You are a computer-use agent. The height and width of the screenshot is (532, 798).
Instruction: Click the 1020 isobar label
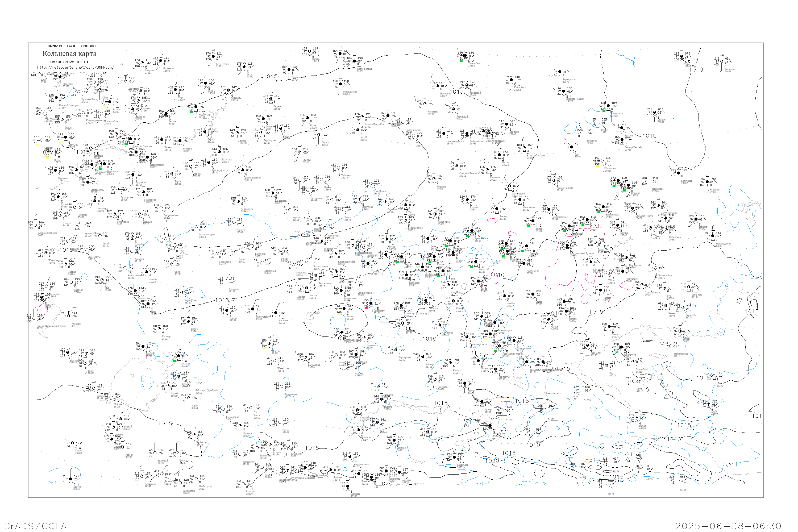tap(492, 461)
